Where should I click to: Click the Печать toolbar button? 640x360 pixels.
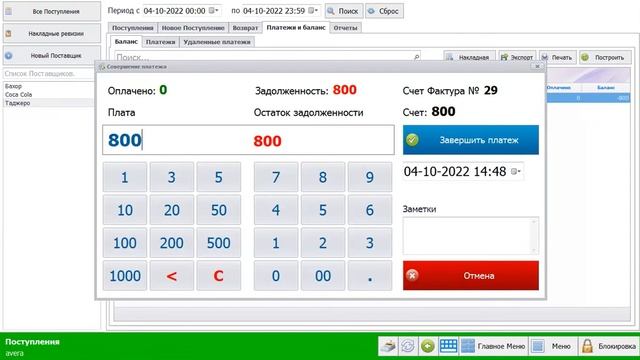coord(558,58)
